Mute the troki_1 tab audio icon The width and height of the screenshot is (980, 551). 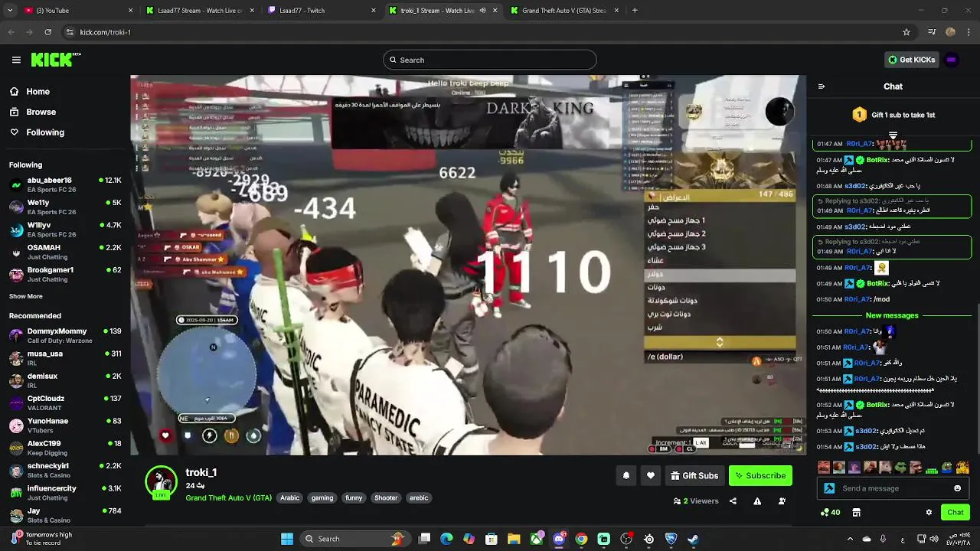(x=482, y=11)
